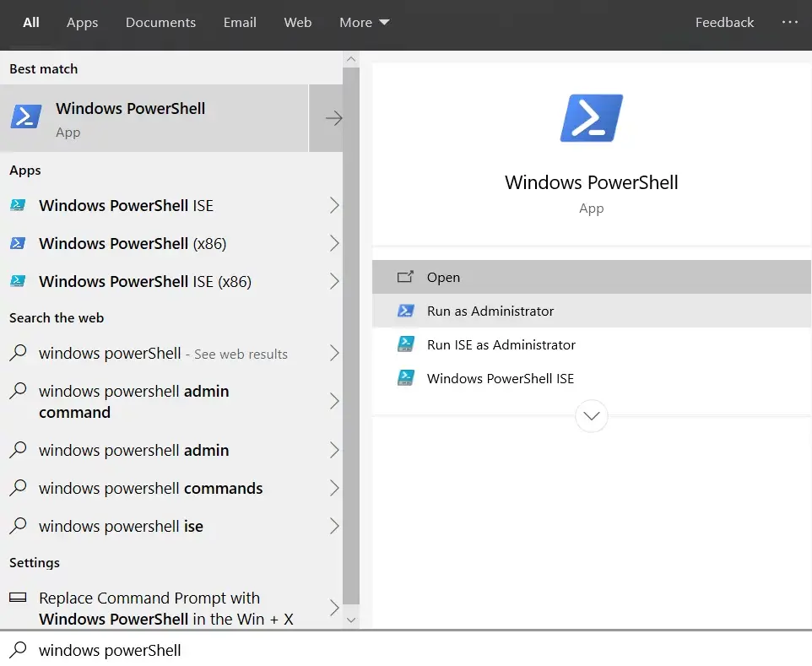
Task: Open the More filters dropdown
Action: 364,23
